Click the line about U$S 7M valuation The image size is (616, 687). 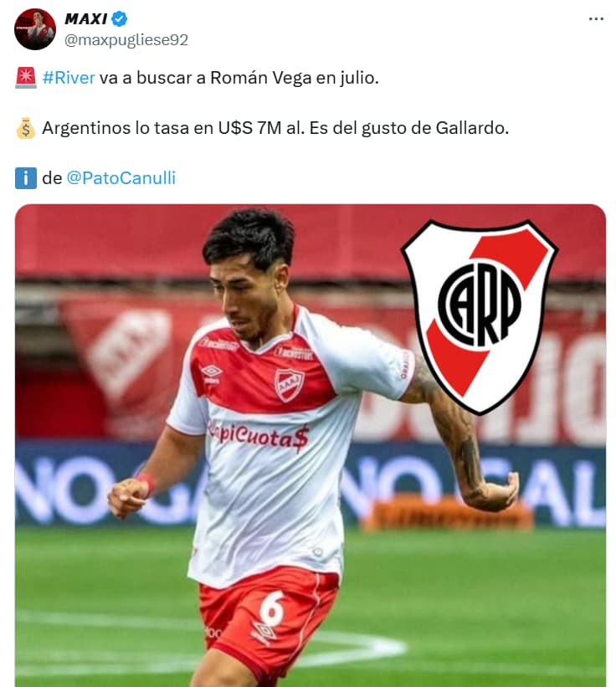275,128
